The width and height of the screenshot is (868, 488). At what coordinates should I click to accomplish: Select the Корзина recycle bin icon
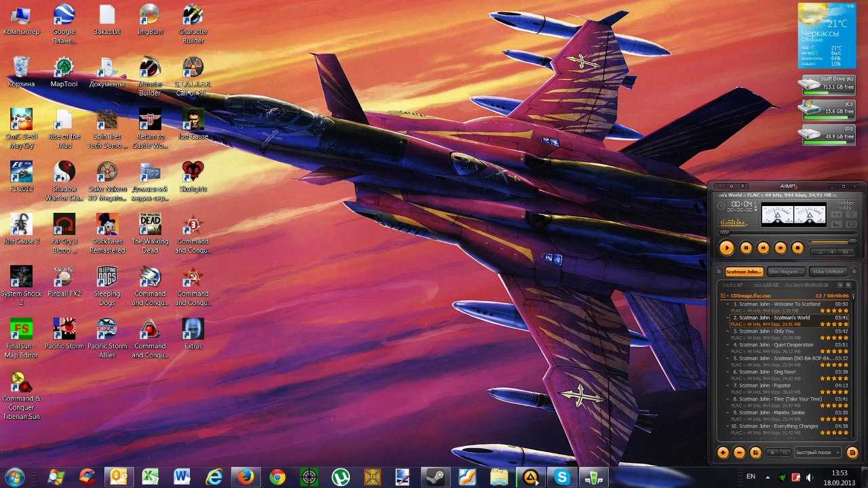[21, 72]
